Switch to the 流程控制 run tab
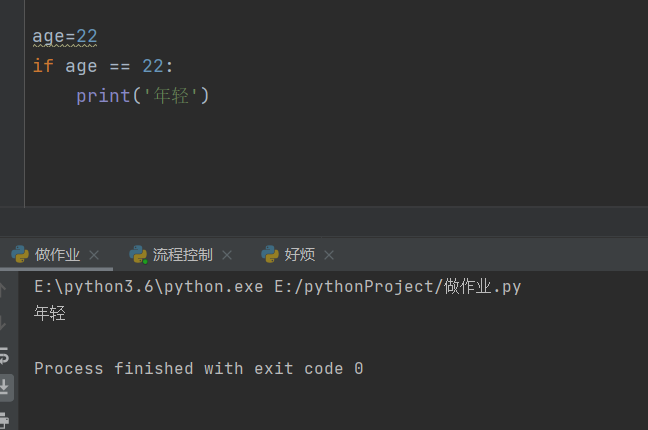The image size is (648, 430). [180, 254]
